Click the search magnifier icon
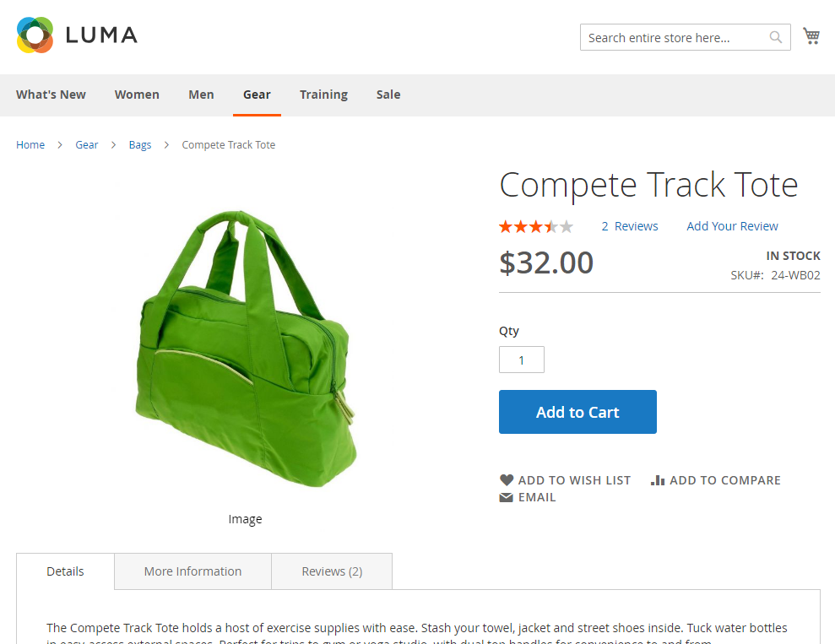The height and width of the screenshot is (644, 835). tap(775, 37)
